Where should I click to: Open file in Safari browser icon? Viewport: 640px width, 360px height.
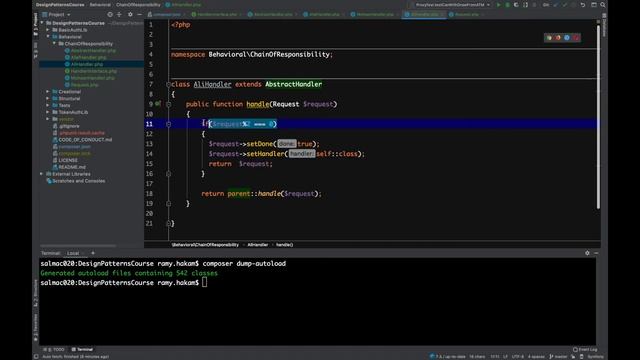pyautogui.click(x=567, y=38)
